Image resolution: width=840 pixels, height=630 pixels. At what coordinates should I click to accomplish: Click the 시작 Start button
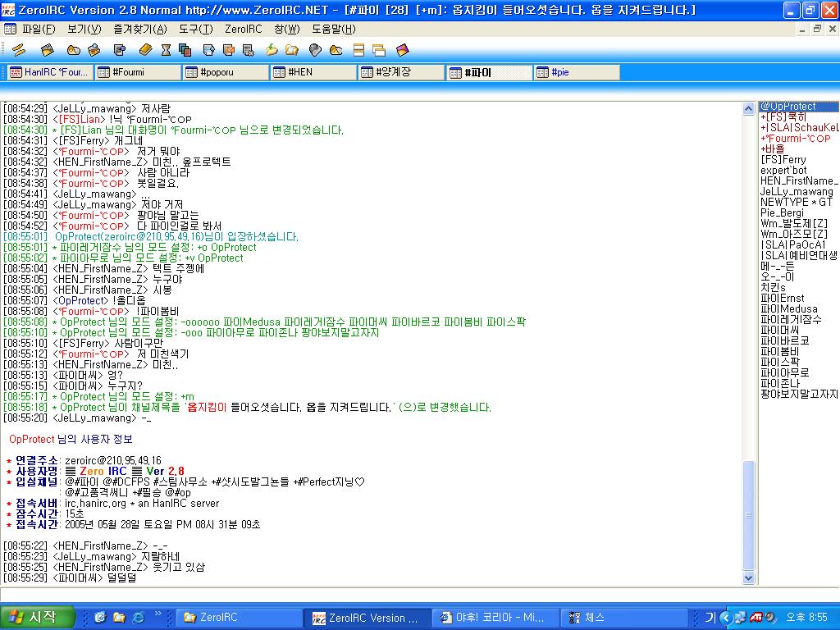[x=31, y=617]
